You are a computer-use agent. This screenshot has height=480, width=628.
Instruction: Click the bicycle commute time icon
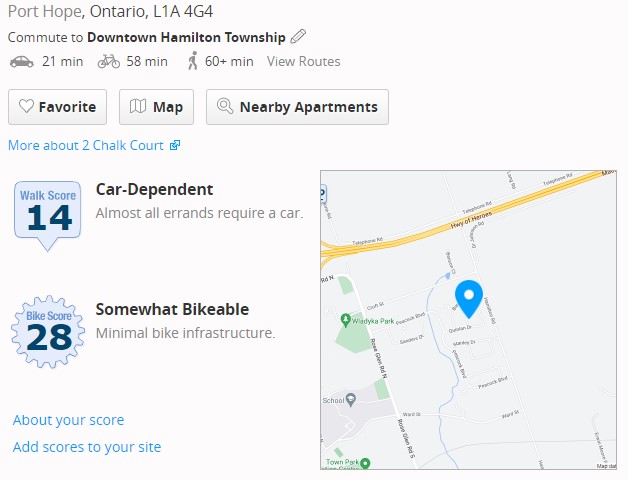point(108,62)
